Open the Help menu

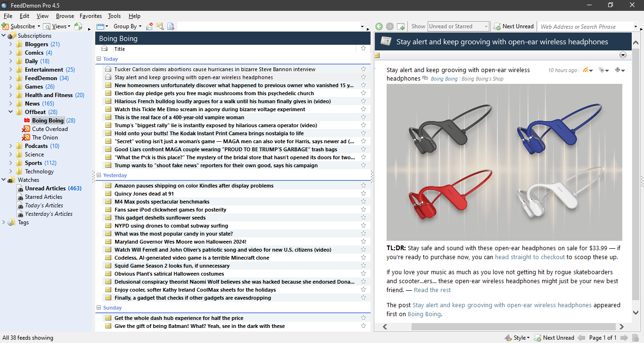pos(134,16)
